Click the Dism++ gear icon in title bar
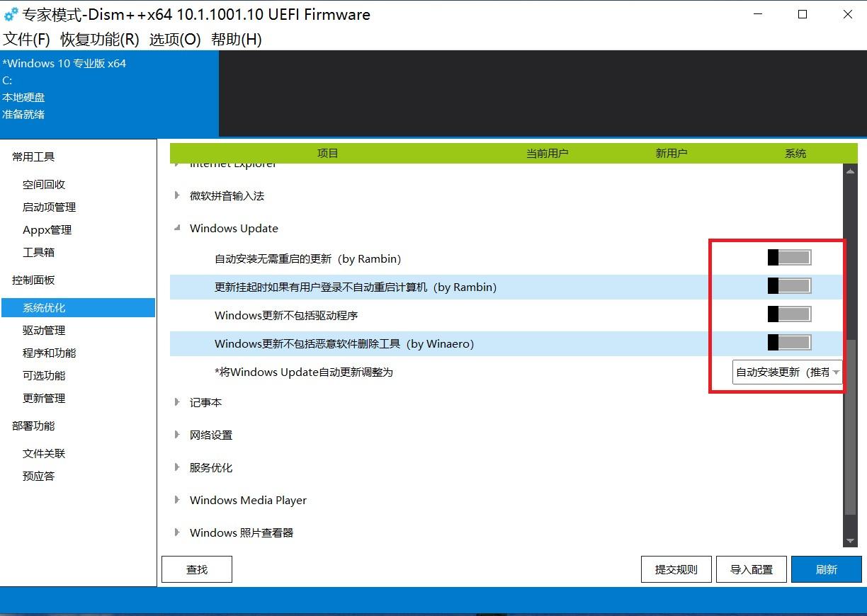 pos(11,14)
